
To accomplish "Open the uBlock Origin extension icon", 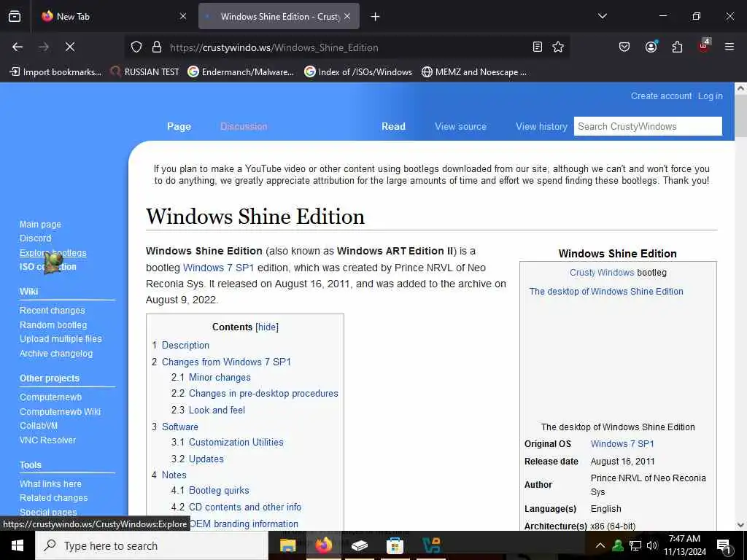I will click(704, 46).
